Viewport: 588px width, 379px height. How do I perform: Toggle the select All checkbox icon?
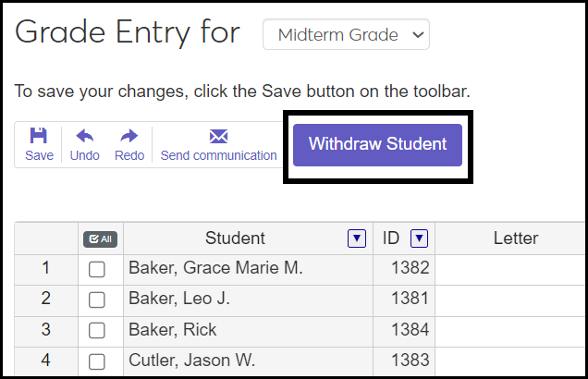(100, 238)
